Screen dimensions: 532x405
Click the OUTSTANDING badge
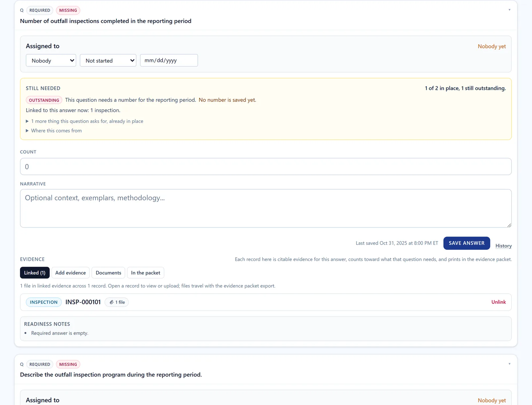point(44,100)
